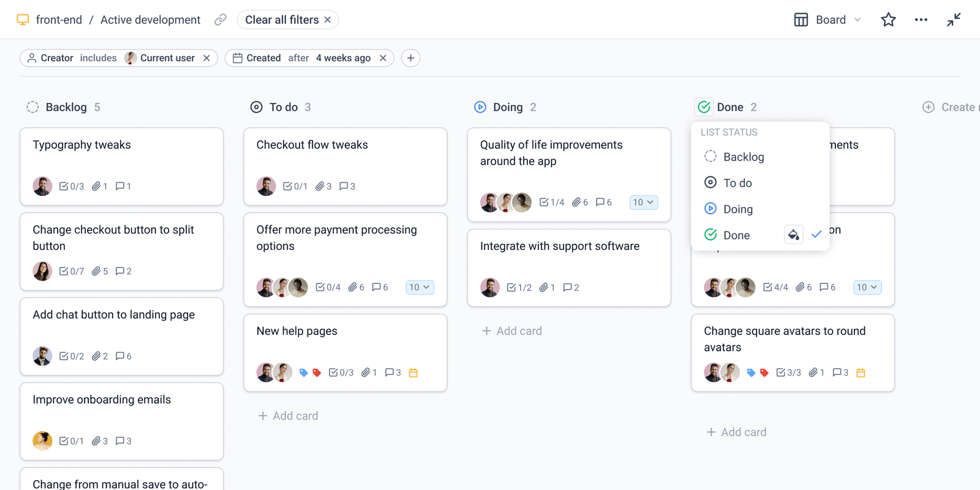Open the more options three-dot menu

pyautogui.click(x=921, y=20)
